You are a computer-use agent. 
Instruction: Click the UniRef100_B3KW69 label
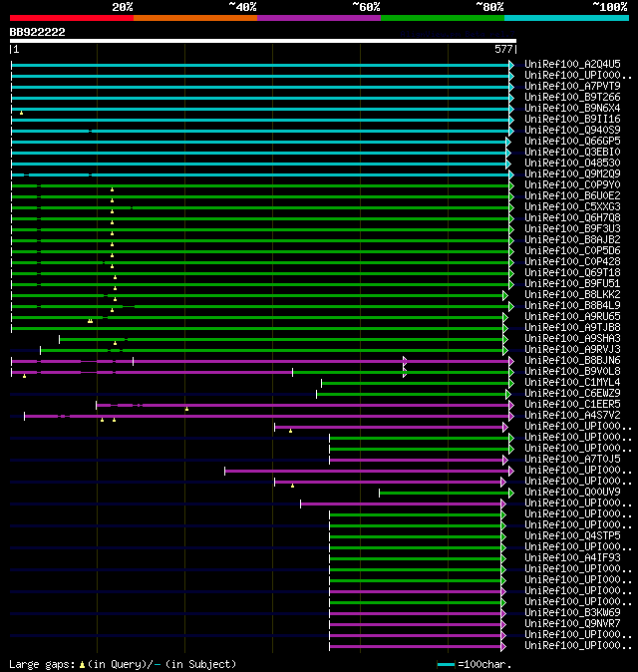pos(572,613)
